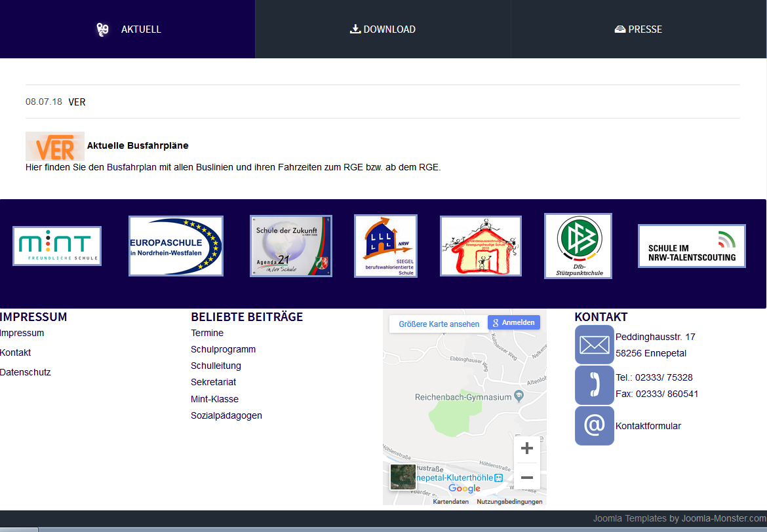Click the download arrow icon

click(x=355, y=29)
